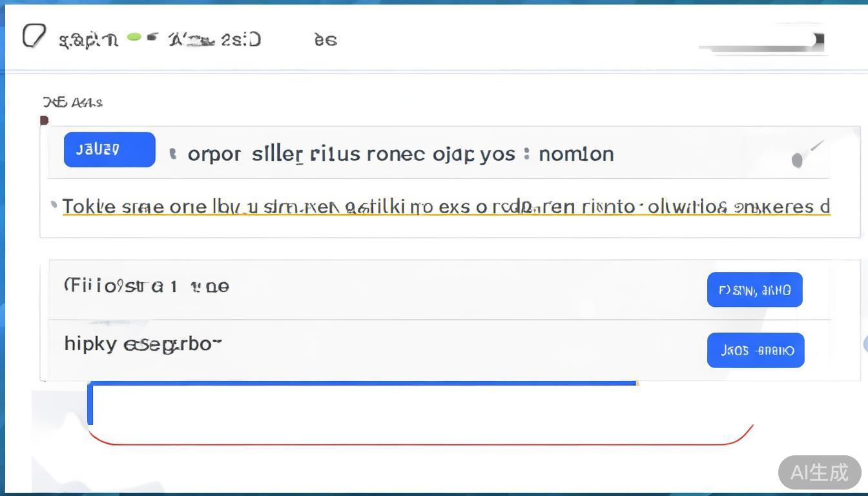Viewport: 868px width, 496px height.
Task: Click the small dark flag icon beside green dot
Action: [x=152, y=37]
